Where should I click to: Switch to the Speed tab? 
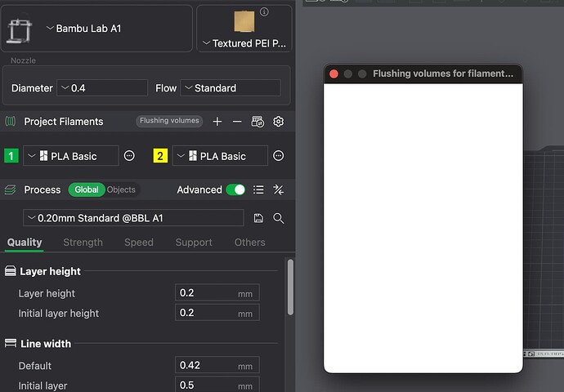click(139, 243)
